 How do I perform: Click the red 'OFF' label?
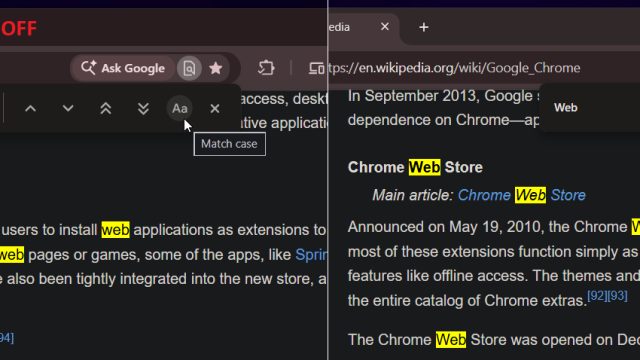pos(18,29)
